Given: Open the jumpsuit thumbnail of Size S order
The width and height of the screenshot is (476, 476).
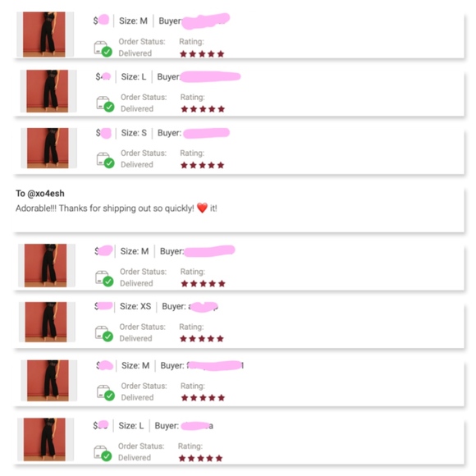Looking at the screenshot, I should [x=48, y=148].
